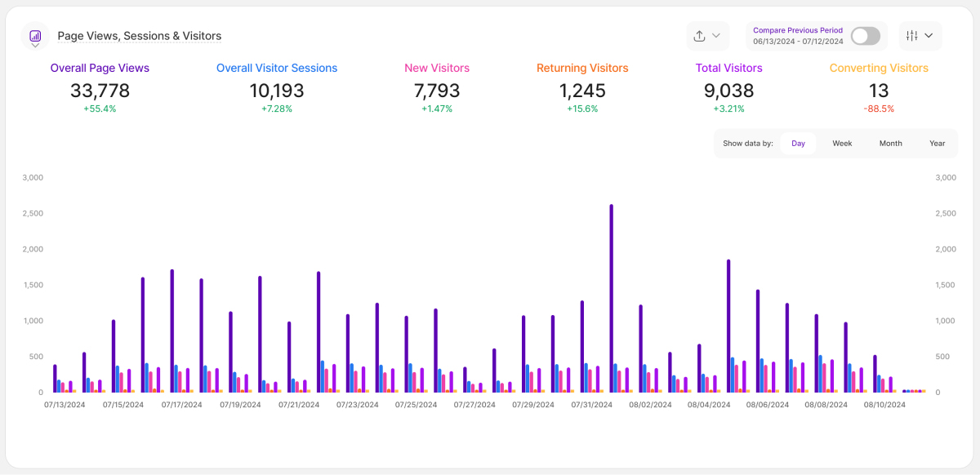Toggle the Overall Page Views series label
Viewport: 980px width, 475px height.
click(100, 69)
